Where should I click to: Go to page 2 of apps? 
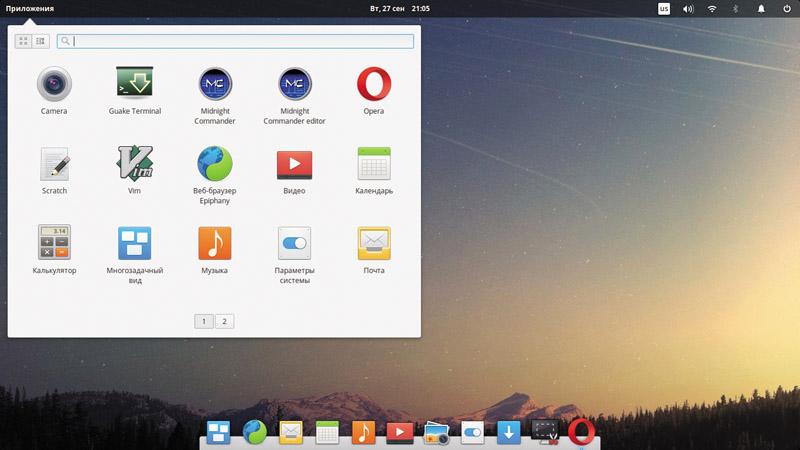[224, 321]
